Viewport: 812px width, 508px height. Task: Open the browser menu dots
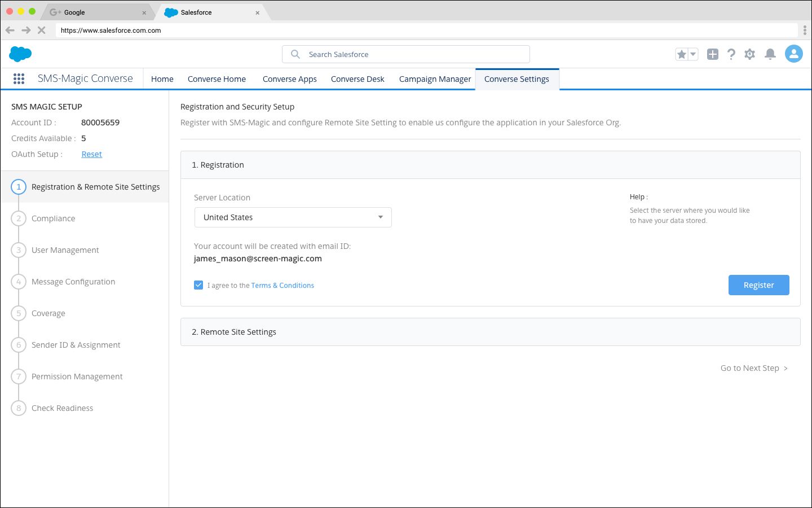click(x=805, y=30)
